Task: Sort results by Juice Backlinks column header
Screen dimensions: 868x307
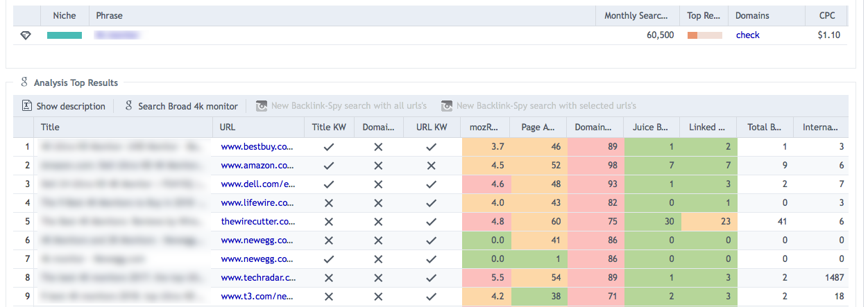Action: (x=652, y=128)
